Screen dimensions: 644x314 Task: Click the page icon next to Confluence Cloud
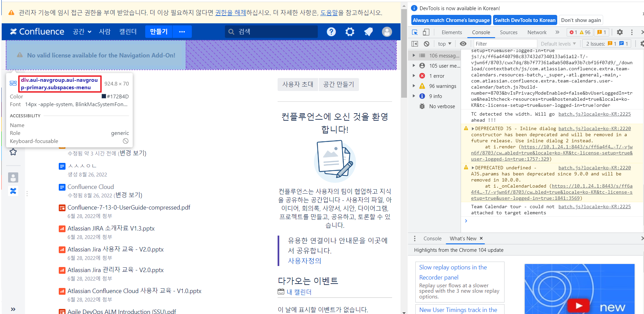pyautogui.click(x=62, y=187)
